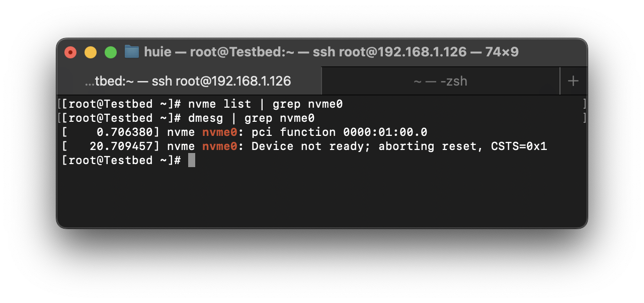Switch to the ssh root@192.168.1.126 tab
This screenshot has width=644, height=303.
click(188, 81)
